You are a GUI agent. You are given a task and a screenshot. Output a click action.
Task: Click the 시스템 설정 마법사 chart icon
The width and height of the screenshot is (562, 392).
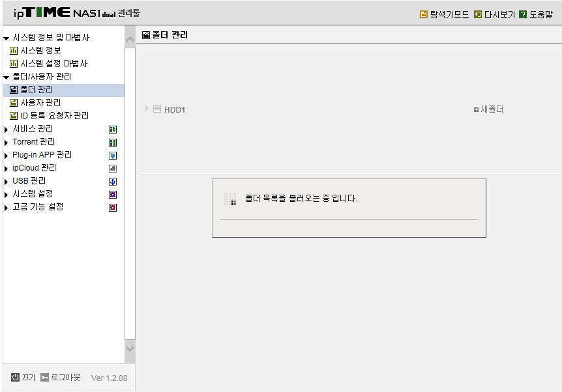pyautogui.click(x=14, y=64)
